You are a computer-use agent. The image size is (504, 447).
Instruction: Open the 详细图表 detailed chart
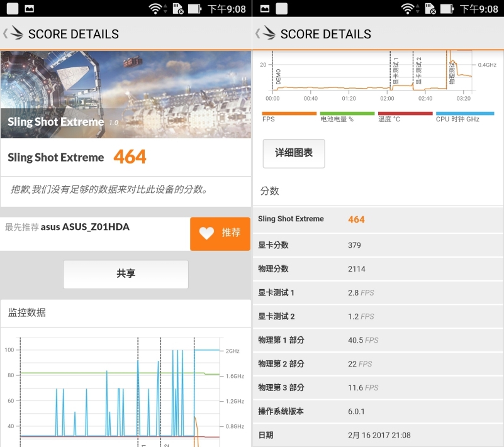293,153
